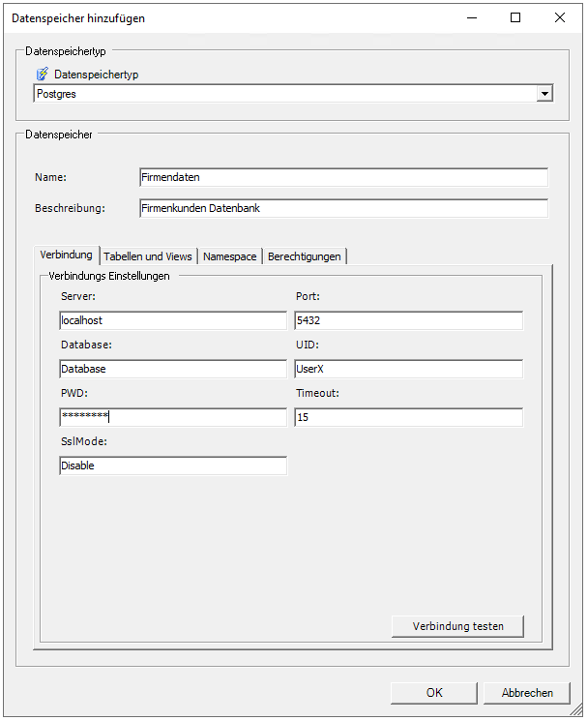Open the Namespace tab
The width and height of the screenshot is (588, 721).
coord(230,256)
